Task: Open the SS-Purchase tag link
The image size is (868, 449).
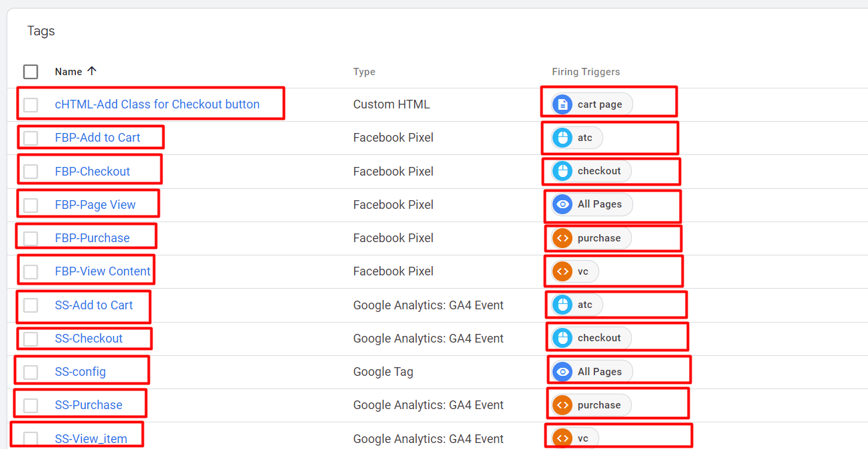Action: (x=89, y=405)
